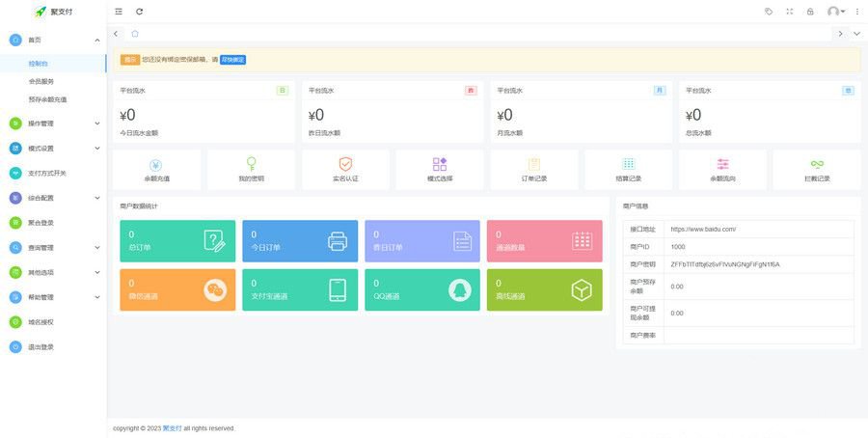Open the 模式选择 shortcut icon
Image resolution: width=868 pixels, height=438 pixels.
(440, 165)
